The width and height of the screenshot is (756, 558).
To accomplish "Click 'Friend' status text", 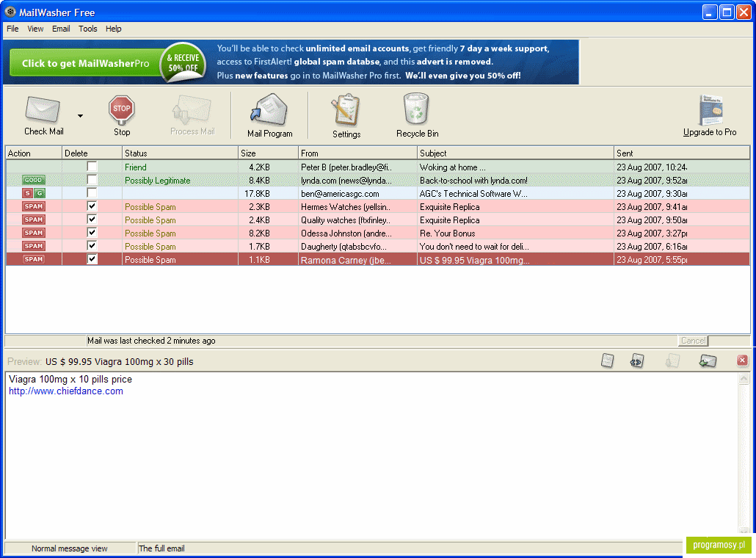I will (x=136, y=167).
